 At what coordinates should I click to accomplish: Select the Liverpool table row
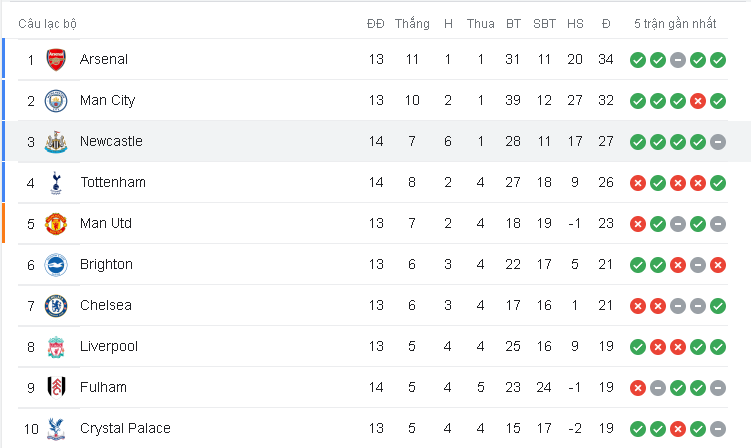(x=373, y=346)
